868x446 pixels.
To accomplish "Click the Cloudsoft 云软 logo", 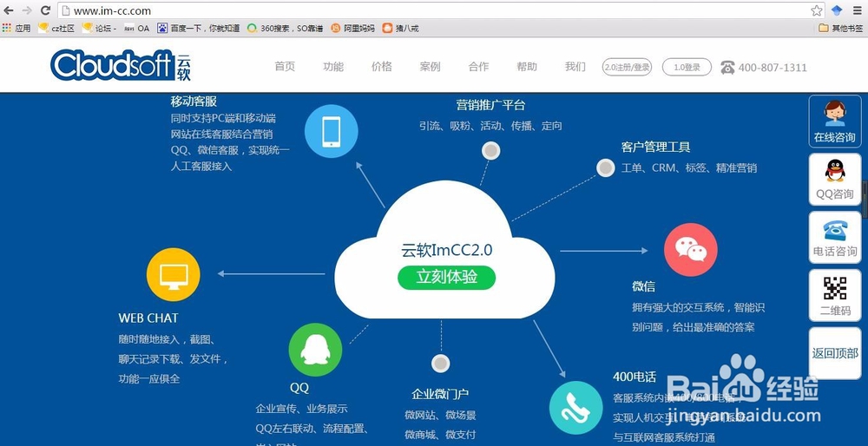I will click(121, 65).
